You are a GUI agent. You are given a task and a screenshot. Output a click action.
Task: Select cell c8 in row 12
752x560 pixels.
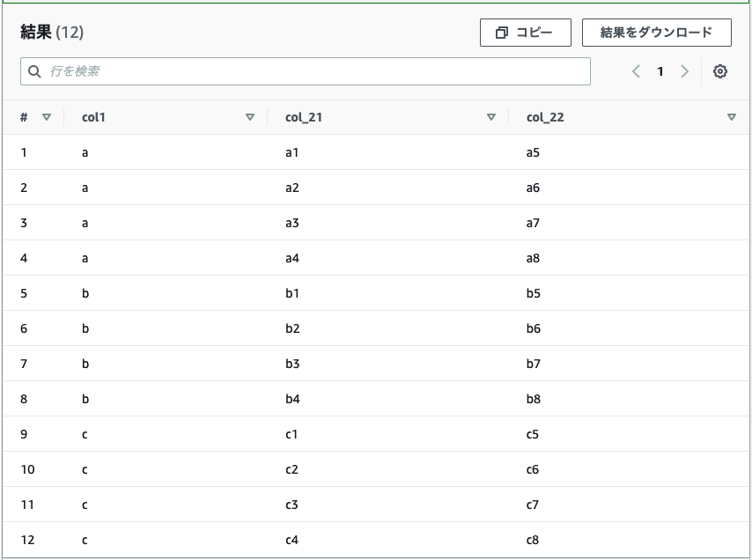(532, 540)
